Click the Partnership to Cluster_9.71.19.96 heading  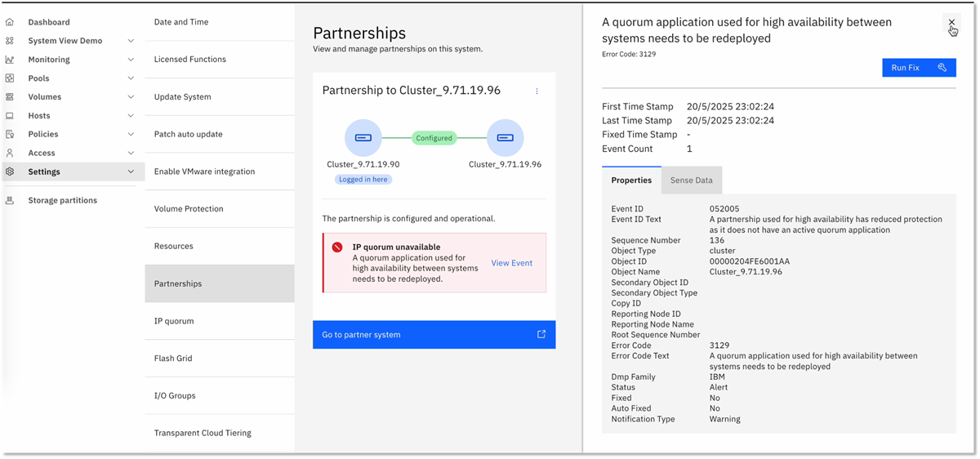(411, 91)
